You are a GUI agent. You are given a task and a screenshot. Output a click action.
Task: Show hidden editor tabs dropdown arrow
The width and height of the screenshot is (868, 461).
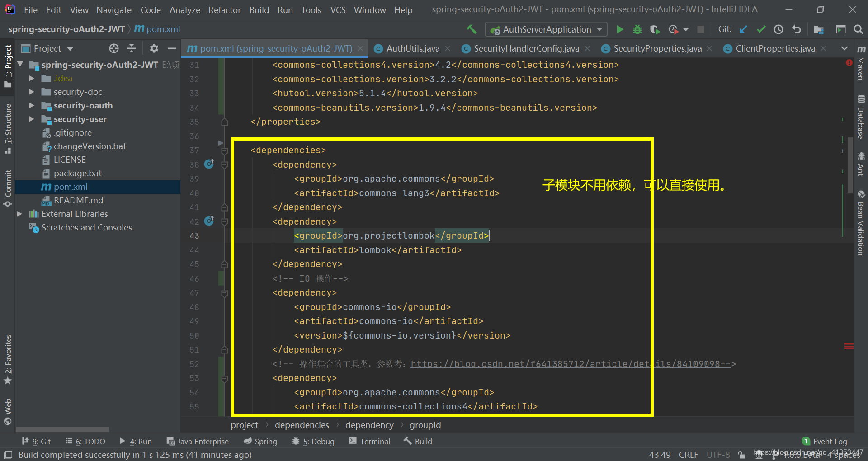844,48
